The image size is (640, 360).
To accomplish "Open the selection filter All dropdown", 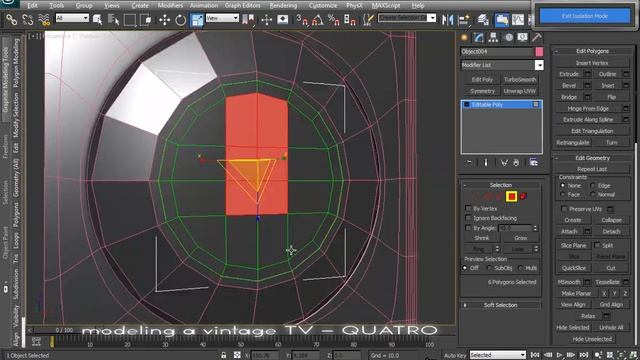I will (72, 18).
